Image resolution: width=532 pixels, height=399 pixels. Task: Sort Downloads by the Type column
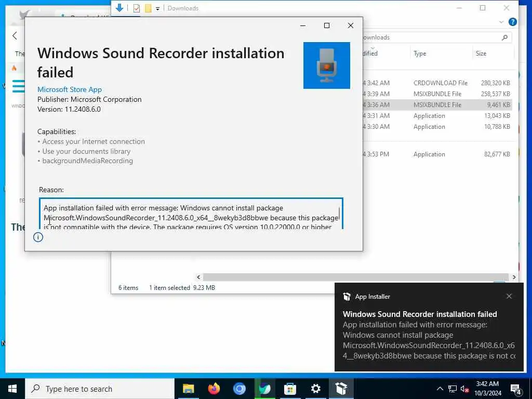coord(420,54)
